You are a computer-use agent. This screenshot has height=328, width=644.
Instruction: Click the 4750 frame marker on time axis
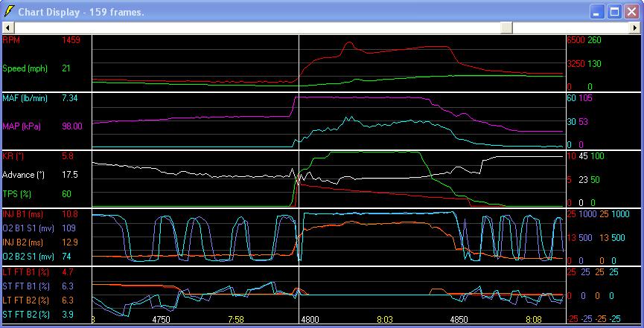(161, 320)
